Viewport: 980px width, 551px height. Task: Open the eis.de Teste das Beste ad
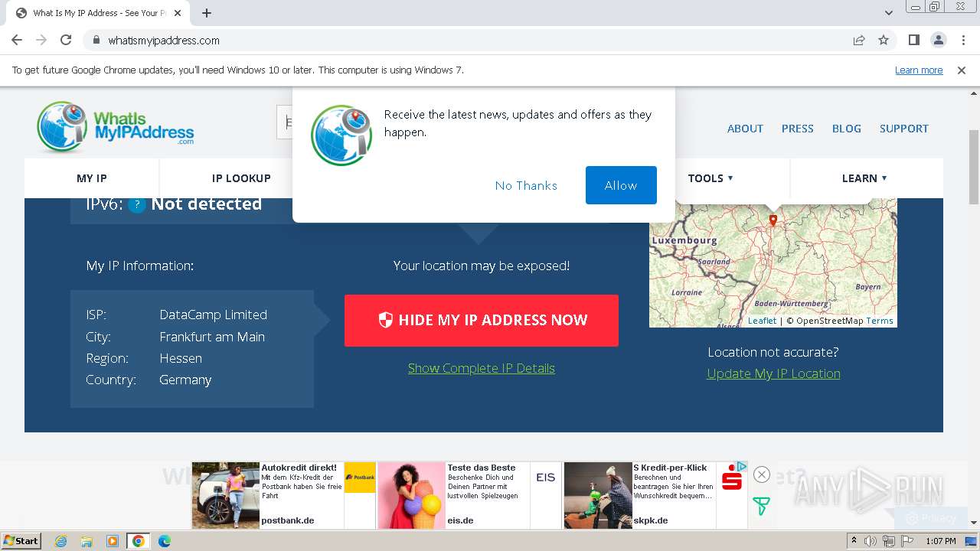469,495
